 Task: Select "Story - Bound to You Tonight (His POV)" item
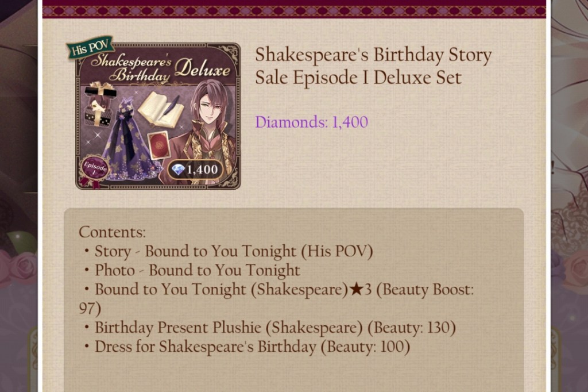(x=233, y=251)
